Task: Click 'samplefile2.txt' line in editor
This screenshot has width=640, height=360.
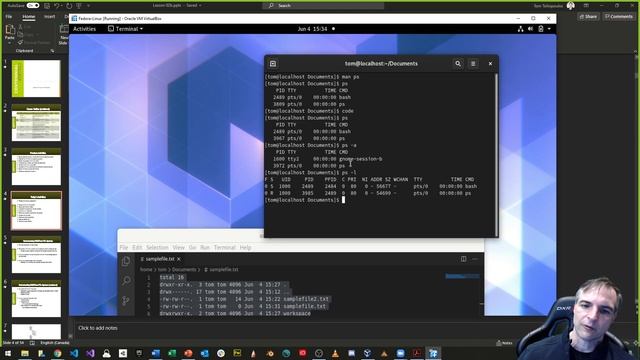Action: pyautogui.click(x=244, y=299)
